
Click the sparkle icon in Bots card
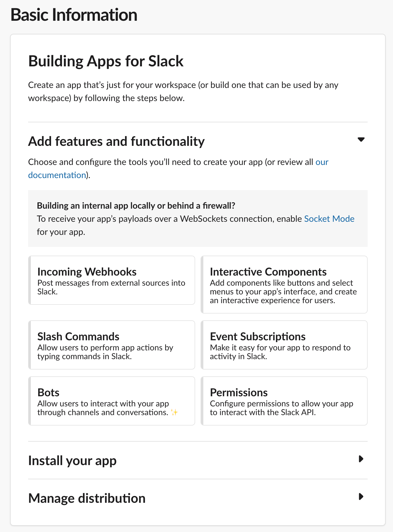[x=174, y=412]
